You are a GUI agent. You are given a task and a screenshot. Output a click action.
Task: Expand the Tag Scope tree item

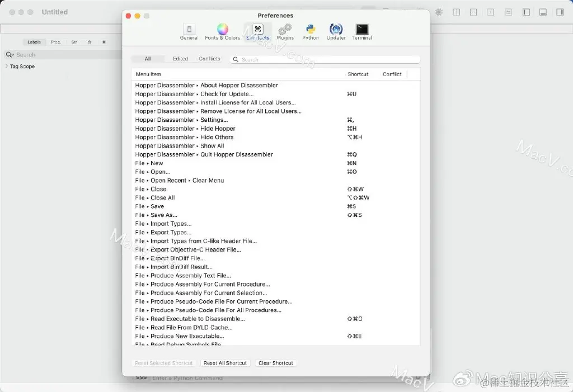coord(7,66)
